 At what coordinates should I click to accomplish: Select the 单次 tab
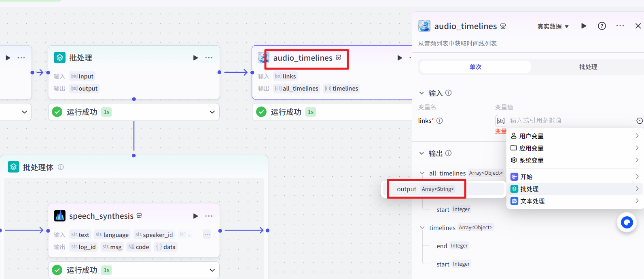(x=475, y=67)
